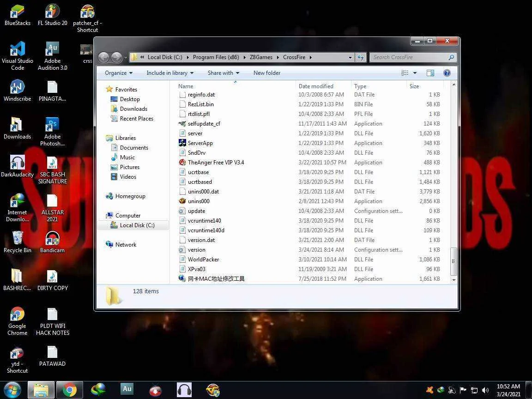Click the refresh button beside address bar
Image resolution: width=532 pixels, height=399 pixels.
361,57
